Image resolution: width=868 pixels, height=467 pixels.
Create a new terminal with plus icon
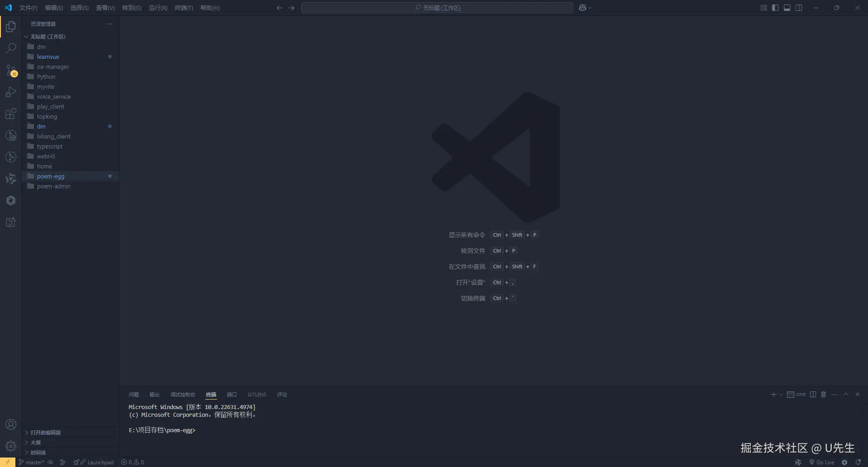click(774, 395)
